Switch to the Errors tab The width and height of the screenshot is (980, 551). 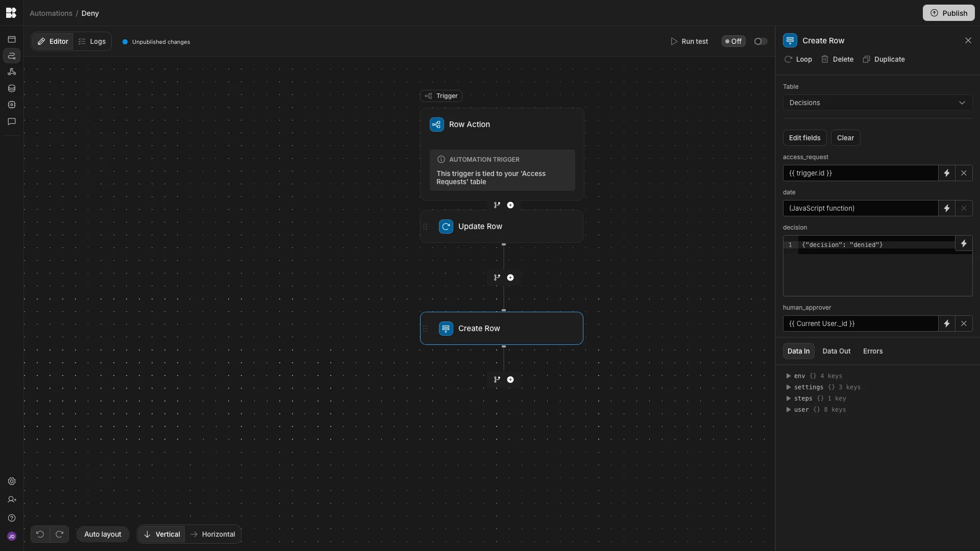pyautogui.click(x=873, y=351)
